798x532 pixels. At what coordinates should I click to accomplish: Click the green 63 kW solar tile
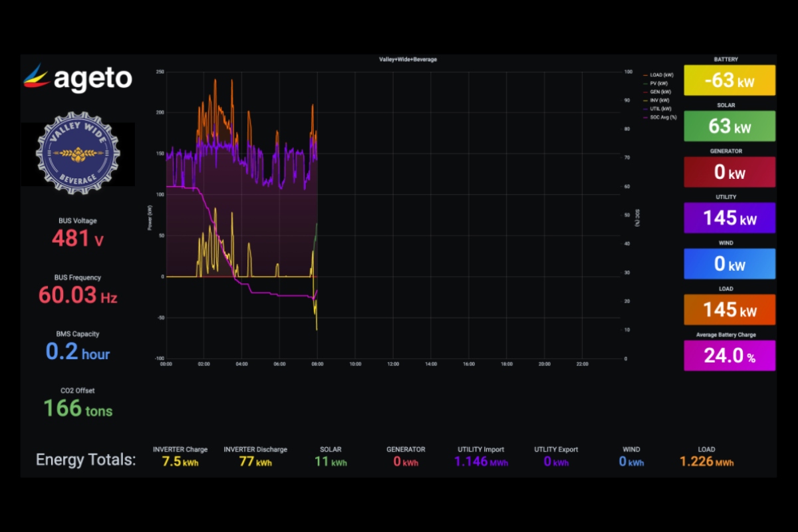coord(729,126)
